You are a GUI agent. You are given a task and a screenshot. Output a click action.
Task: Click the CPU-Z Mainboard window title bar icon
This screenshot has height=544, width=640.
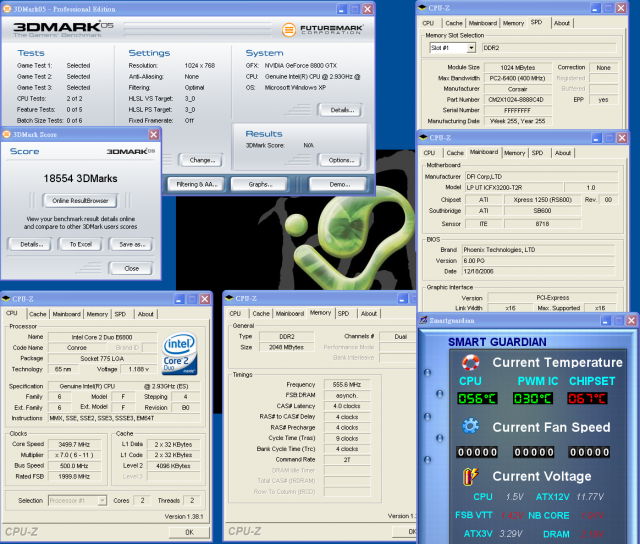[x=423, y=138]
